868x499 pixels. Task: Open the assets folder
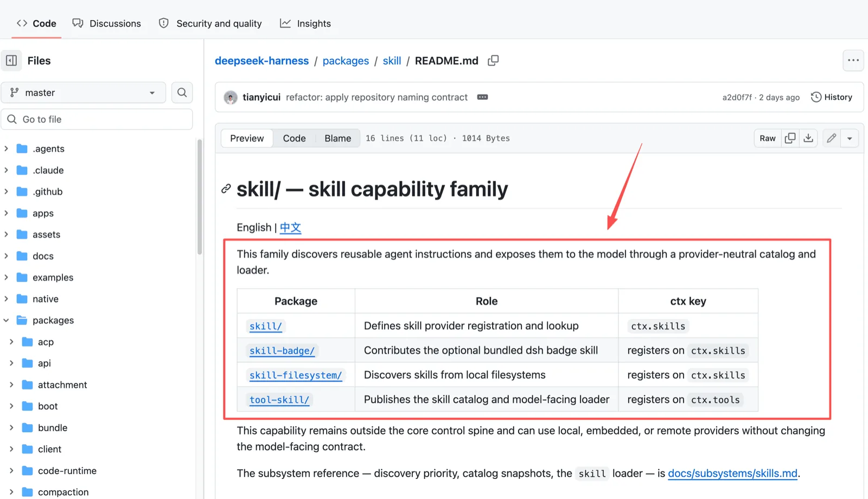tap(46, 234)
